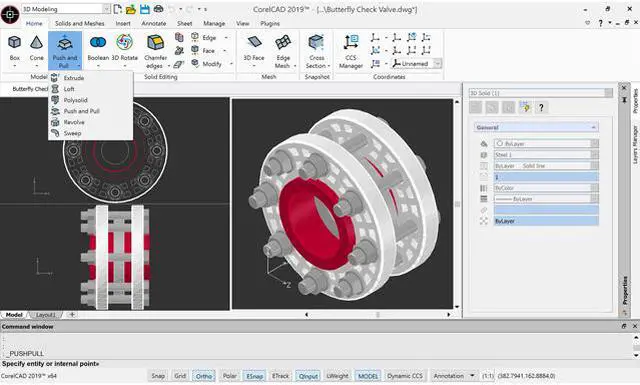Toggle Grid display in status bar
The height and width of the screenshot is (385, 640).
[x=180, y=376]
